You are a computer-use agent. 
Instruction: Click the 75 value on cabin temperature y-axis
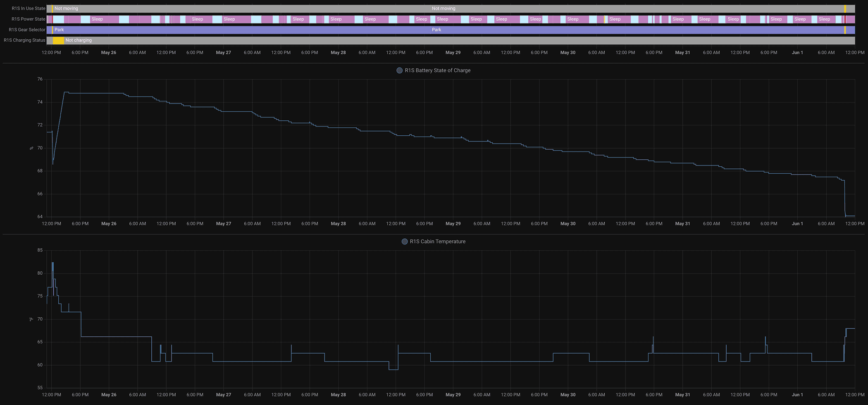tap(40, 296)
